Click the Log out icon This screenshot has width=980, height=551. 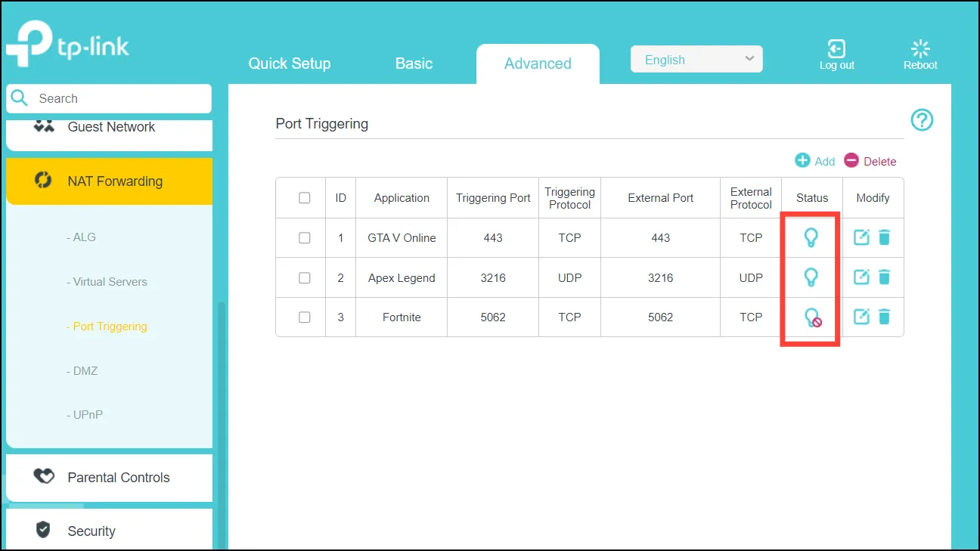pos(836,48)
